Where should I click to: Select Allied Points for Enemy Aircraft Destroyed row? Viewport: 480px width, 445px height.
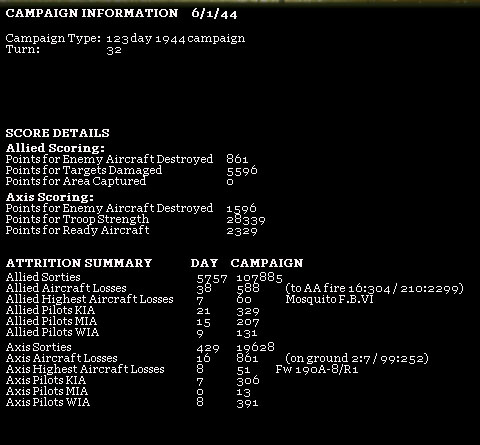click(x=127, y=159)
